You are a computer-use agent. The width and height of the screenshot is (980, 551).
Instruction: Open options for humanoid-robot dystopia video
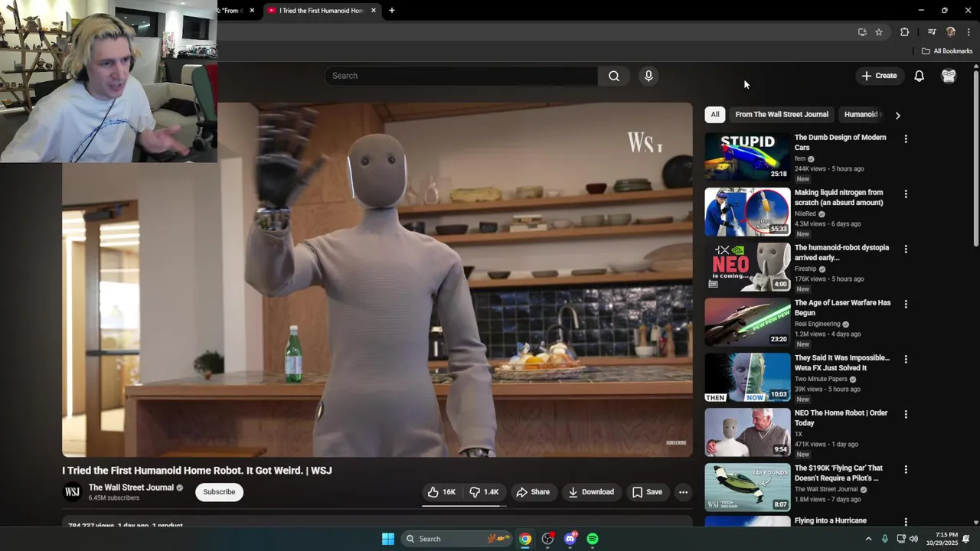(906, 249)
